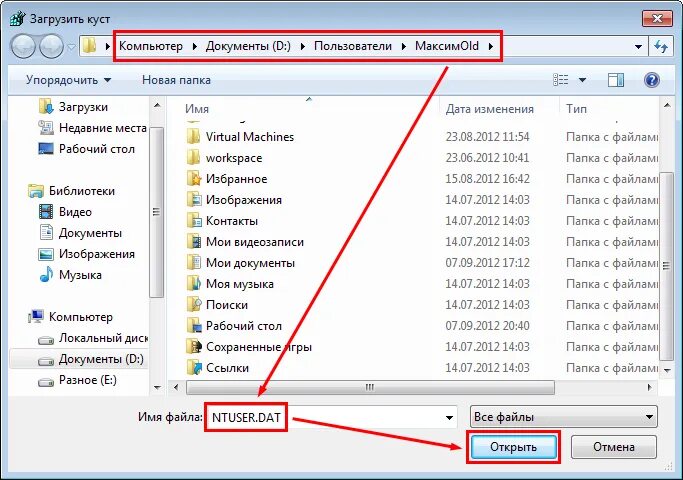
Task: Click the Back navigation arrow button
Action: pyautogui.click(x=23, y=46)
